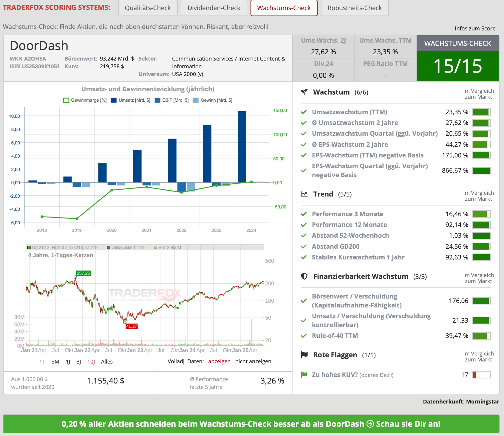Viewport: 504px width, 436px height.
Task: Set chart range to Alles
Action: coord(107,361)
